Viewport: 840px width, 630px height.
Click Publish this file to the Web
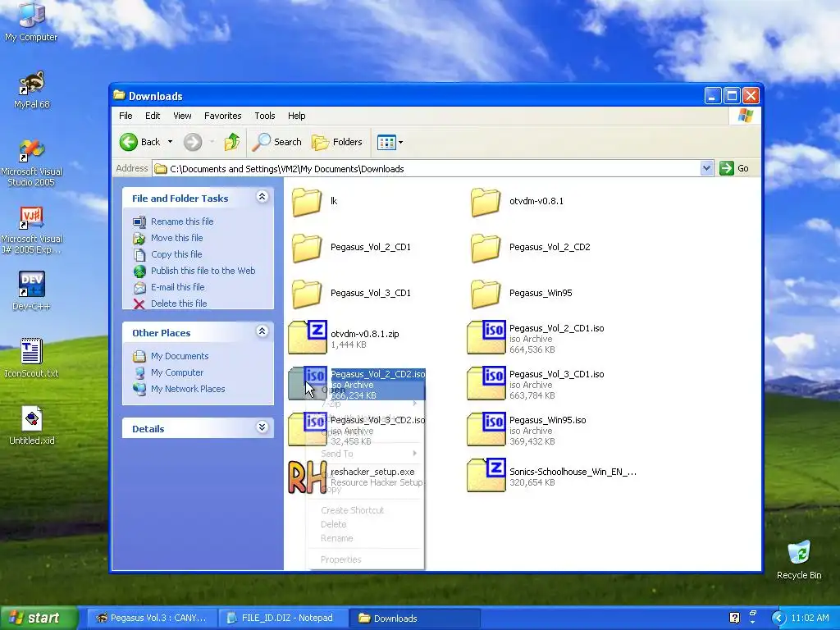click(x=203, y=271)
